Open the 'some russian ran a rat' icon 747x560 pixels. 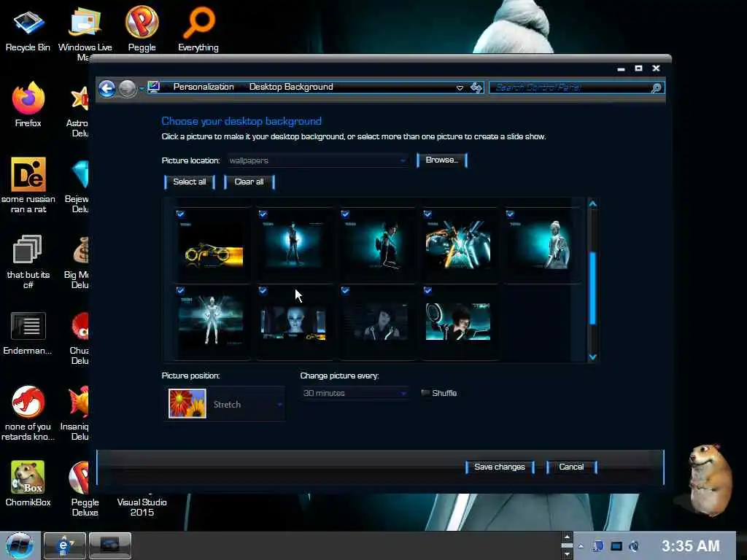(28, 186)
